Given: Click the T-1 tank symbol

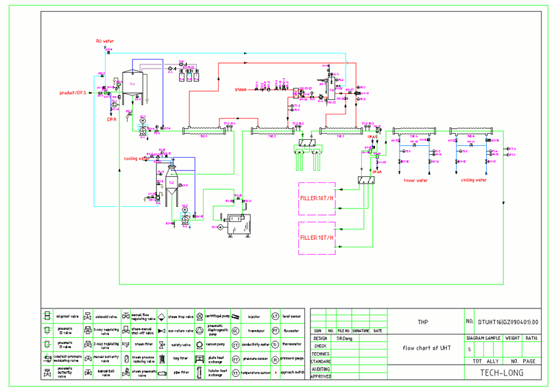Looking at the screenshot, I should tap(131, 84).
